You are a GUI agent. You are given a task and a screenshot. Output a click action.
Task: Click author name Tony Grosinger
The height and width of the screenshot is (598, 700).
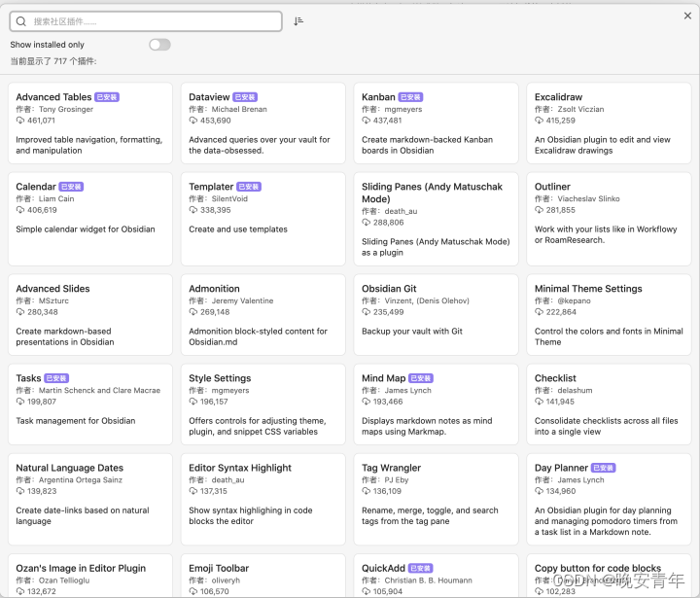[x=66, y=110]
